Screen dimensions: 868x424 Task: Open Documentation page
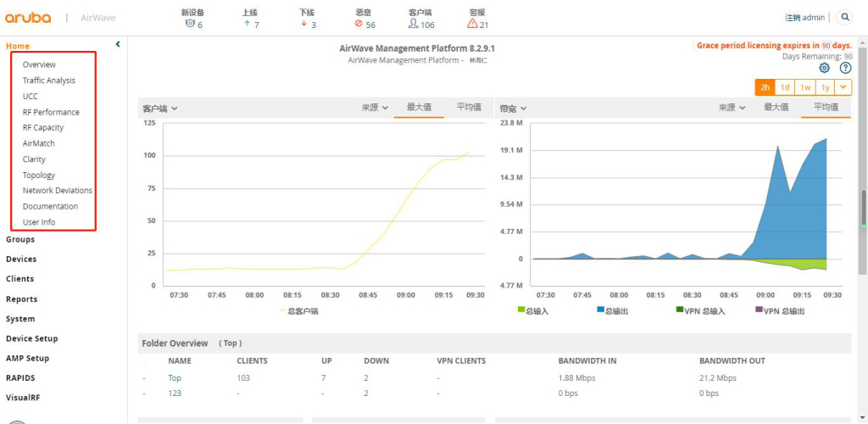50,206
